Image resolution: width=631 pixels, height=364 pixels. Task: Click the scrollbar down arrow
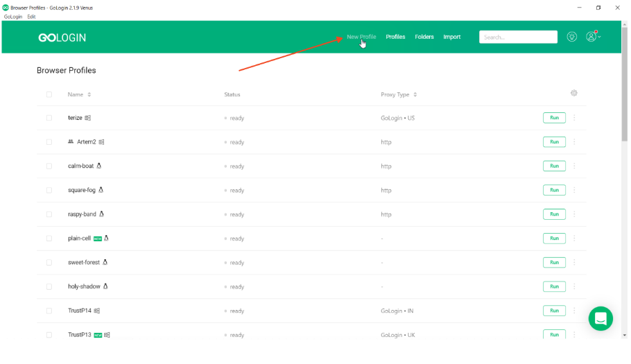[x=625, y=335]
